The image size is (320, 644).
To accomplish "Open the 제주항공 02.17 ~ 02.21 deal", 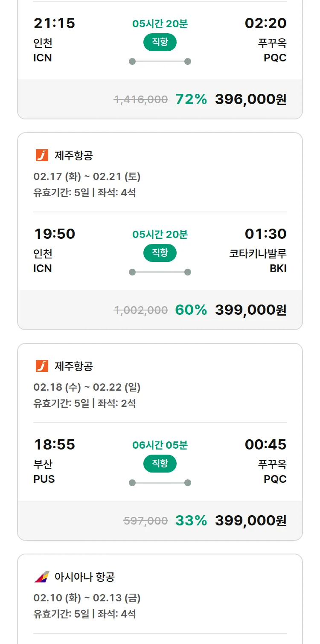I will pos(87,176).
